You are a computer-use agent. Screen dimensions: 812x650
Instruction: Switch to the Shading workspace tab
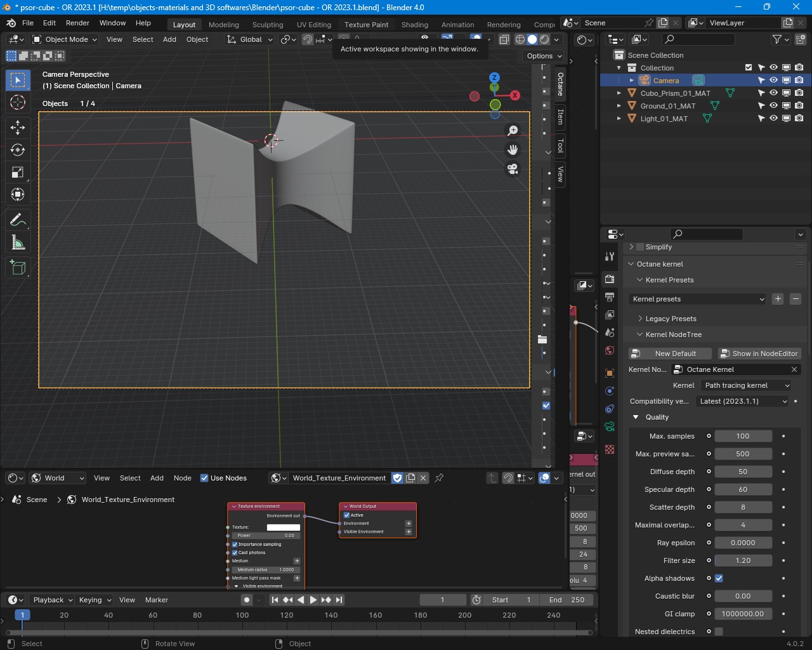414,25
